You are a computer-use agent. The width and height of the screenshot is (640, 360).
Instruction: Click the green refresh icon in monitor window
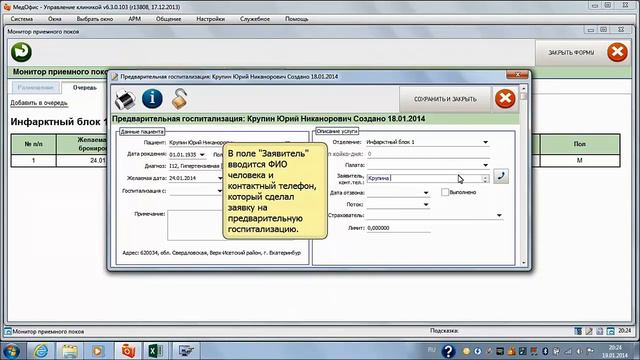(x=21, y=52)
